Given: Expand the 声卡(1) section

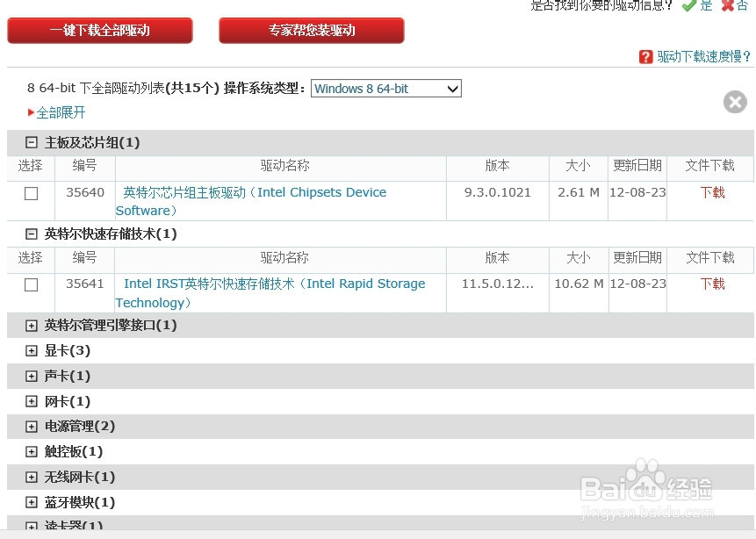Looking at the screenshot, I should click(x=32, y=376).
